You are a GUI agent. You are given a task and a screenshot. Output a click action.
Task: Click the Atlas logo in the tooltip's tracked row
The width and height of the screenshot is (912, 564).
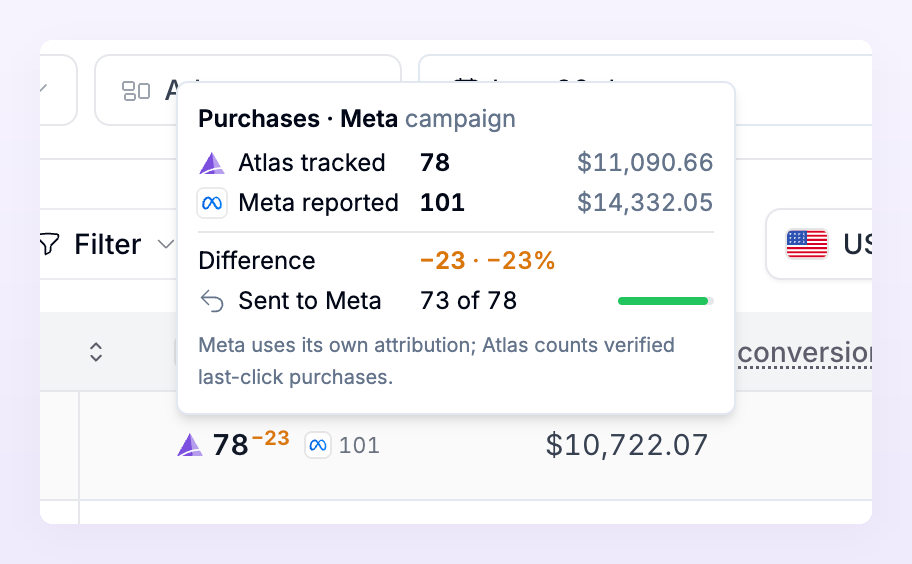212,163
